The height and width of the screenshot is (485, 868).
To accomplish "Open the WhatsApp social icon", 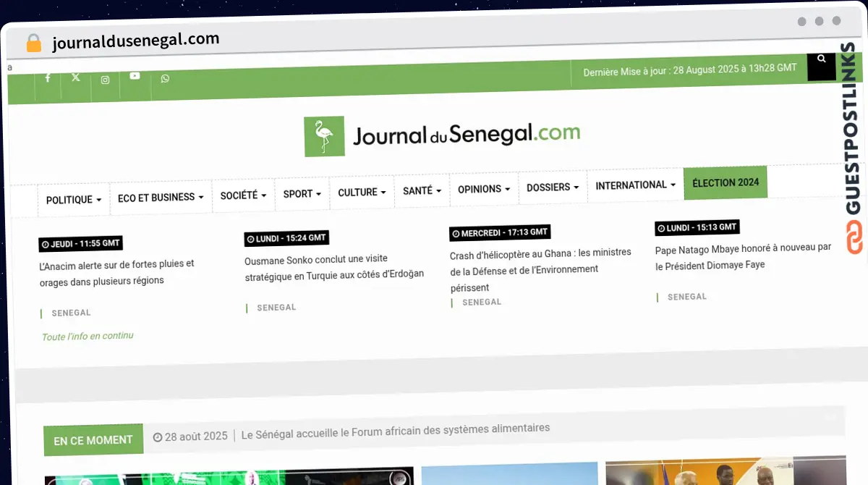I will (x=165, y=78).
